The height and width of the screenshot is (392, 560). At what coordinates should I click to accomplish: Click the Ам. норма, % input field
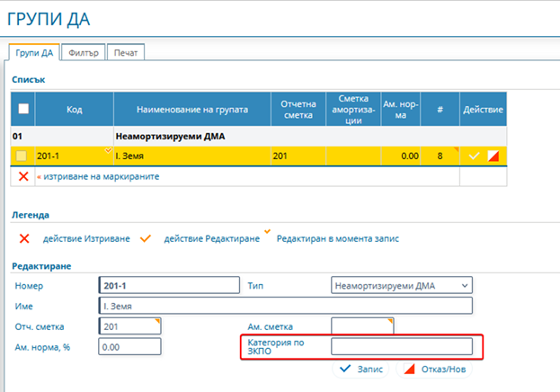130,347
